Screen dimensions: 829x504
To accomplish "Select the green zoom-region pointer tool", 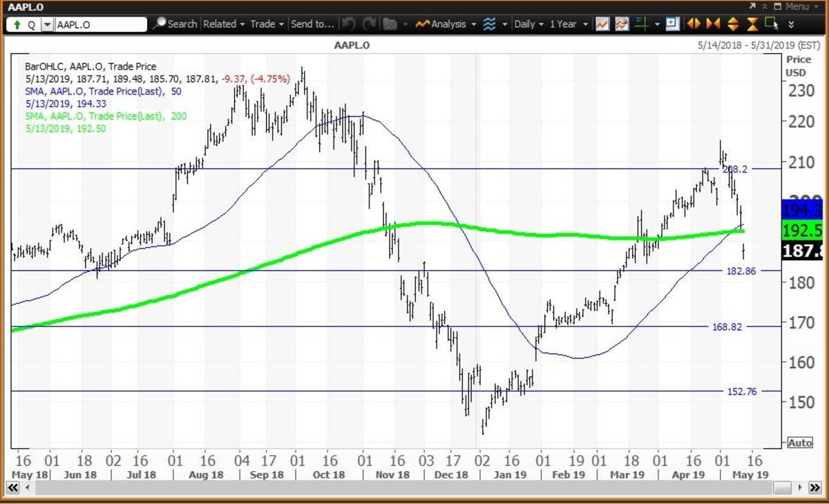I will pos(772,24).
